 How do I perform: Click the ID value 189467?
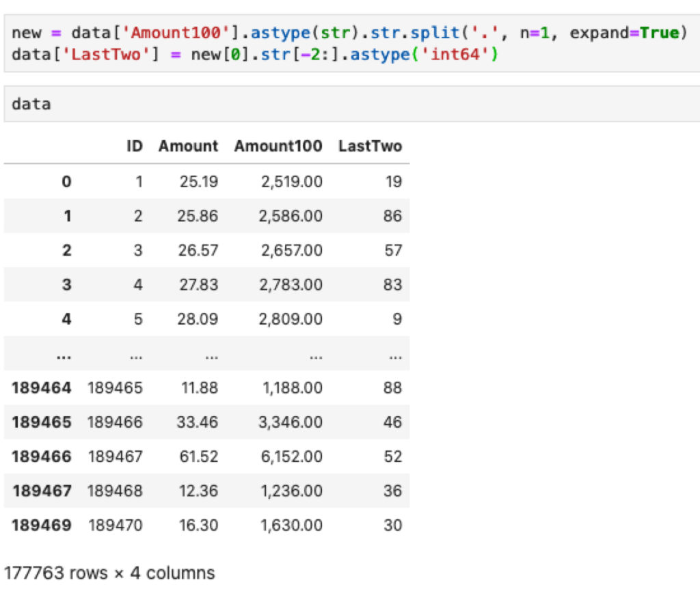click(116, 456)
